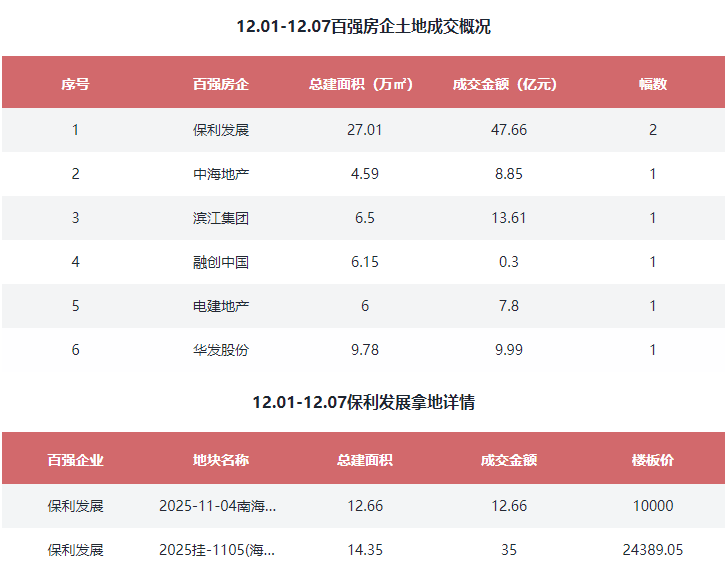Click the 保利发展拿地详情 section title
The height and width of the screenshot is (572, 728).
(363, 403)
